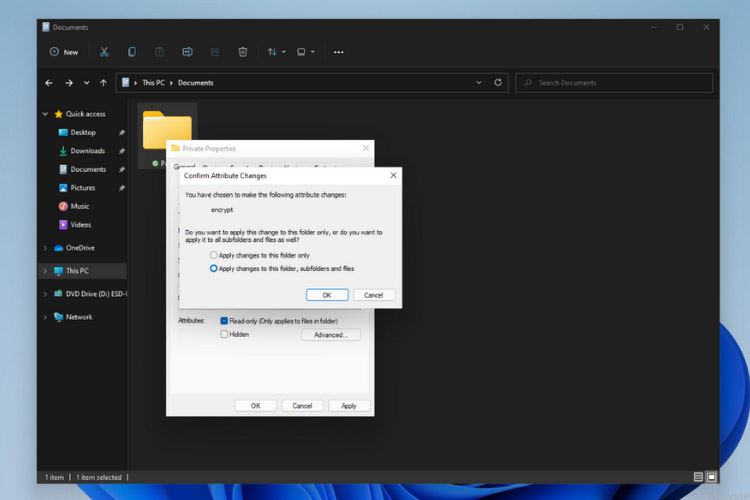Click the Advanced... button

[x=331, y=335]
